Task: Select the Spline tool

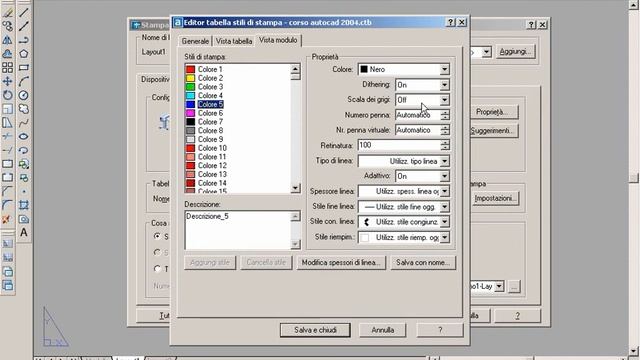Action: click(24, 122)
